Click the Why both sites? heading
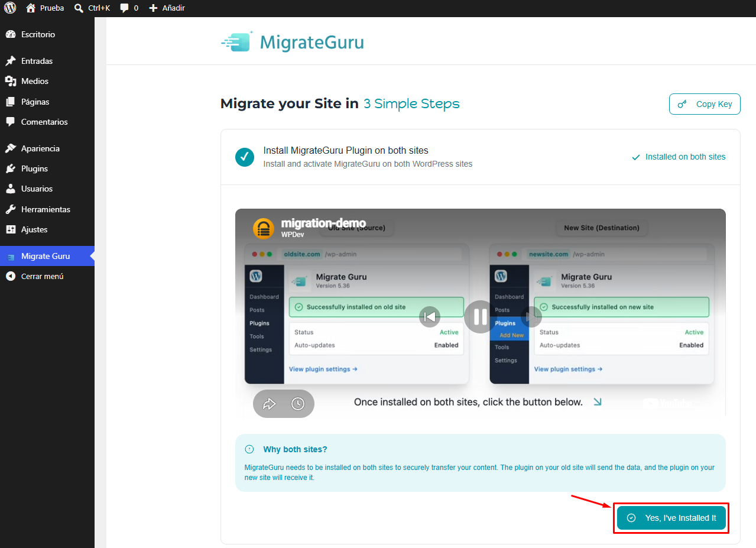Screen dimensions: 756x548 pos(295,449)
